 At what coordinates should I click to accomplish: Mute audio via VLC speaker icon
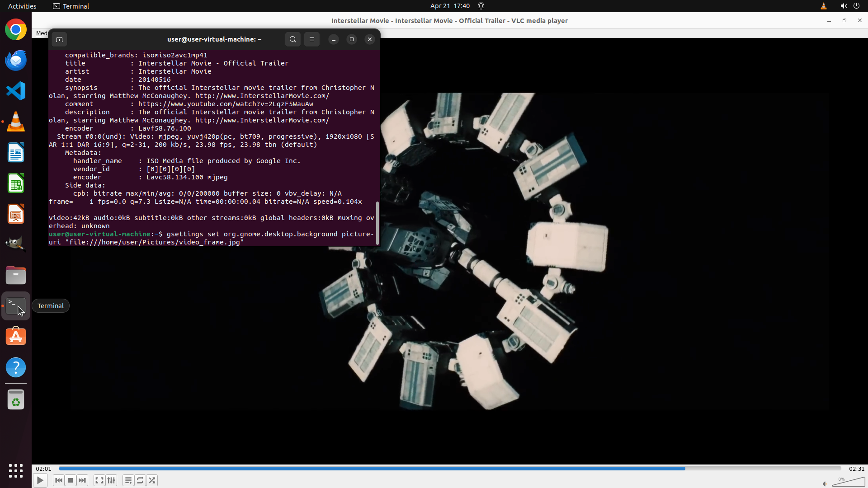click(825, 483)
